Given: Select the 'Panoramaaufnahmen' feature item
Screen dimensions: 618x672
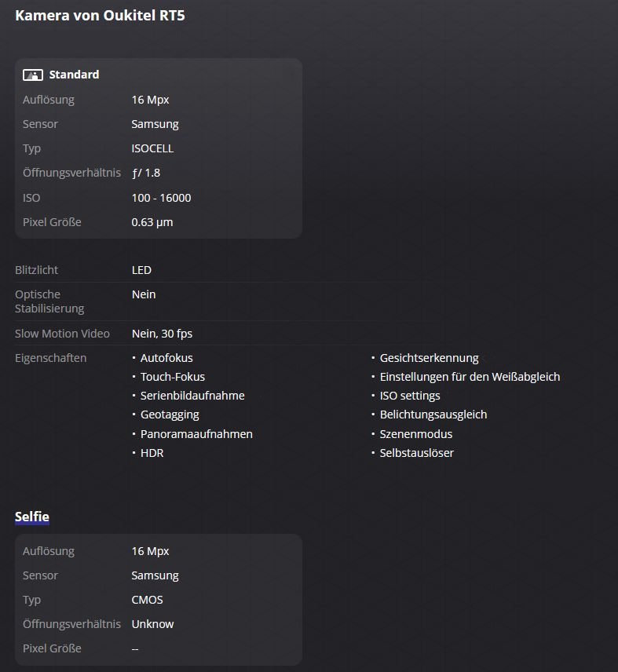Looking at the screenshot, I should click(x=196, y=434).
